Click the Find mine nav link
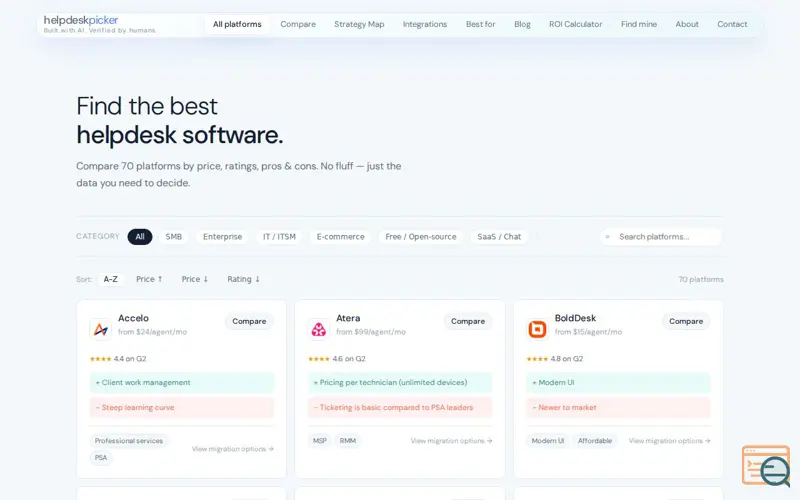The width and height of the screenshot is (800, 500). [639, 24]
